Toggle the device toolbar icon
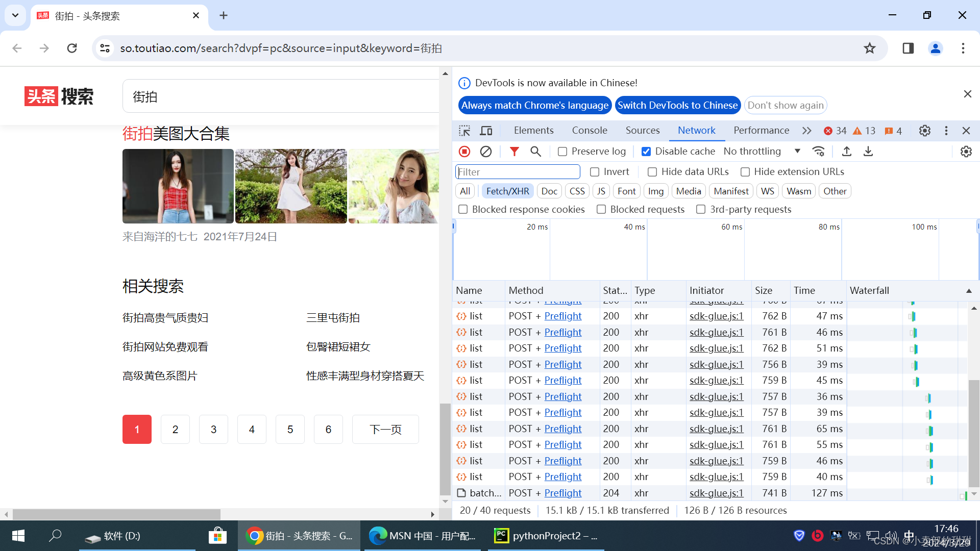The width and height of the screenshot is (980, 551). click(486, 131)
